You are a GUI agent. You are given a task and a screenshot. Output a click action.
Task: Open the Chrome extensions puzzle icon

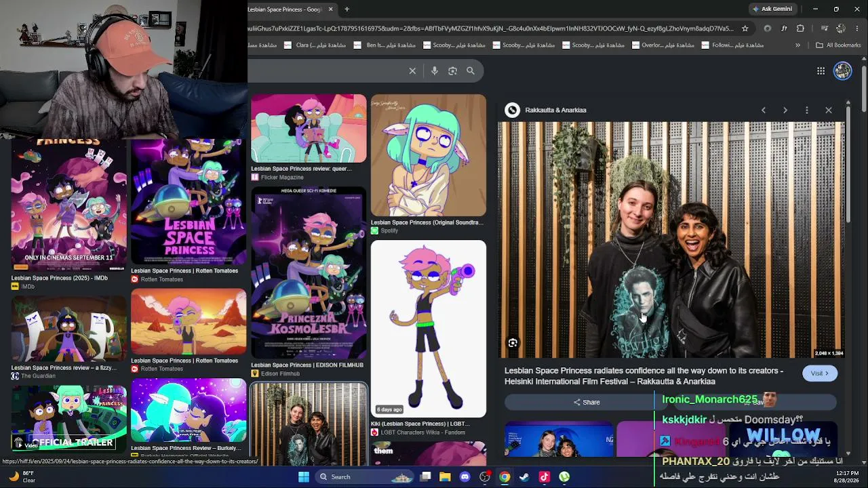800,28
